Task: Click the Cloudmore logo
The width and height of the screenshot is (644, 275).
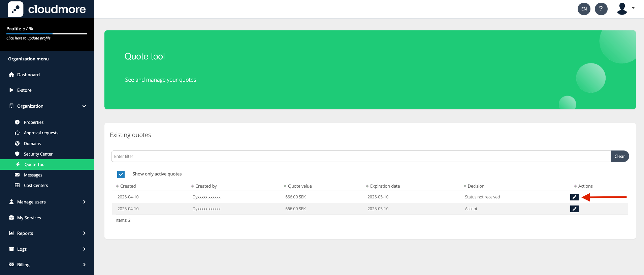Action: point(47,9)
